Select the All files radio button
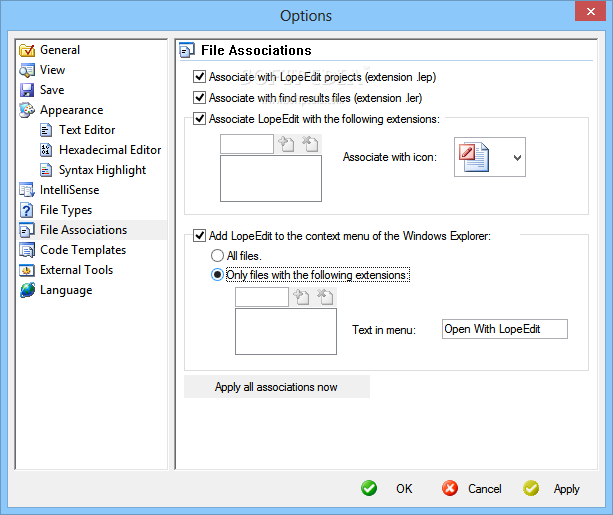Screen dimensions: 613x515 coord(217,256)
